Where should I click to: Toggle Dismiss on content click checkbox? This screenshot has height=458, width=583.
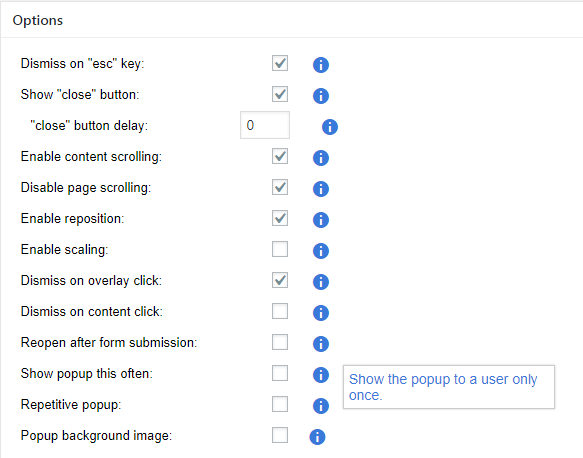point(280,311)
